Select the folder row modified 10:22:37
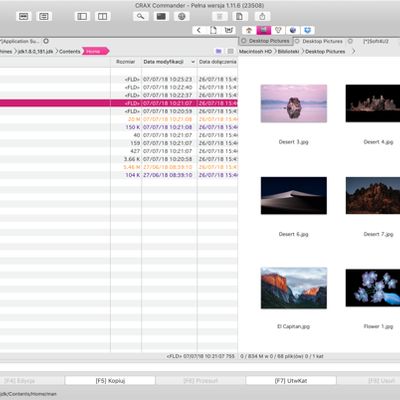 click(x=119, y=95)
